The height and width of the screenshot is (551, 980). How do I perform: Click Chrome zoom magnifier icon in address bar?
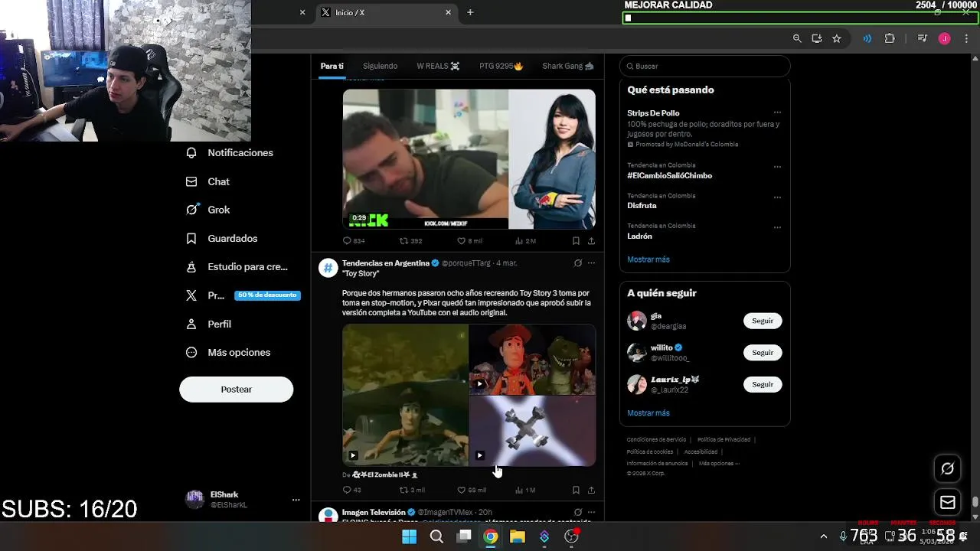(797, 38)
